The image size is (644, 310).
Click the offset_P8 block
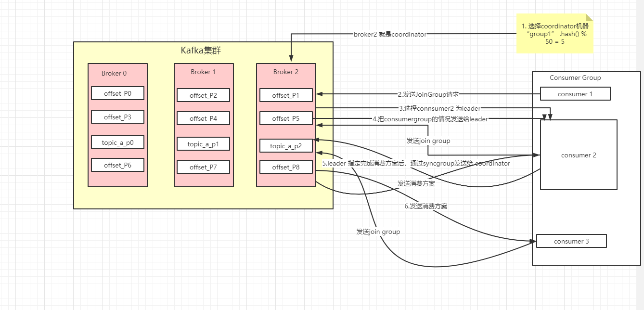click(286, 167)
